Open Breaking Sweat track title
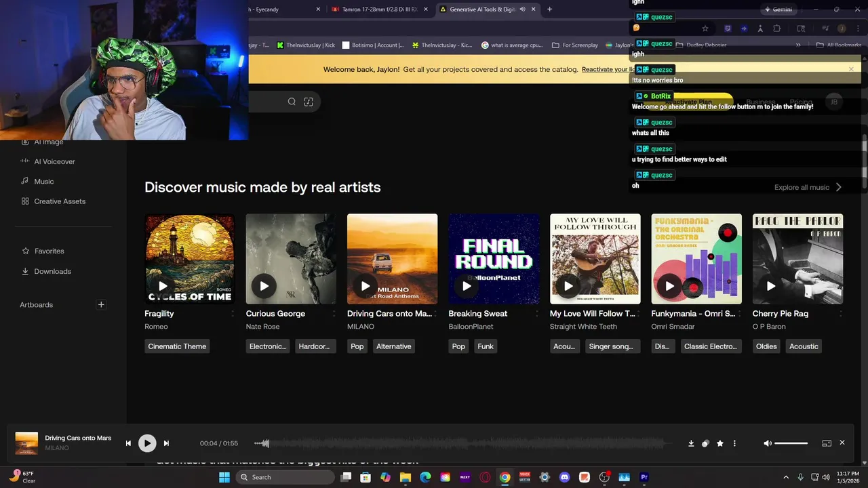The image size is (868, 488). pyautogui.click(x=478, y=313)
